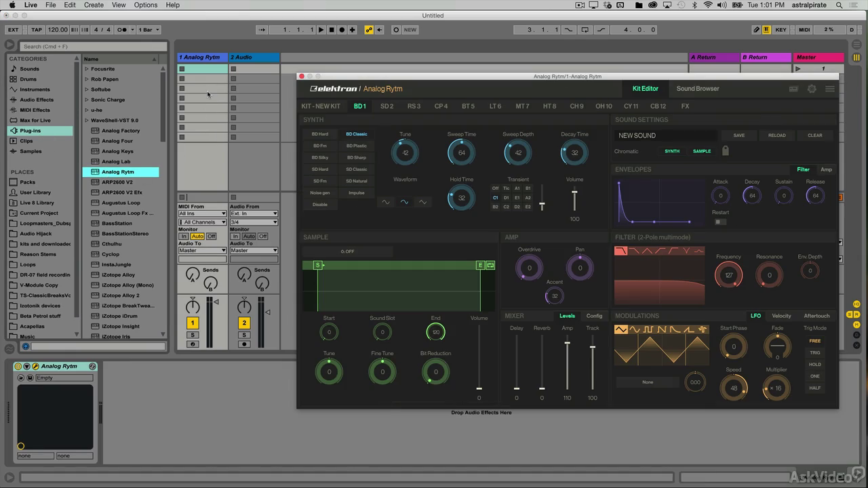Click the Analog Rytm plugin settings gear
Viewport: 868px width, 488px height.
812,89
